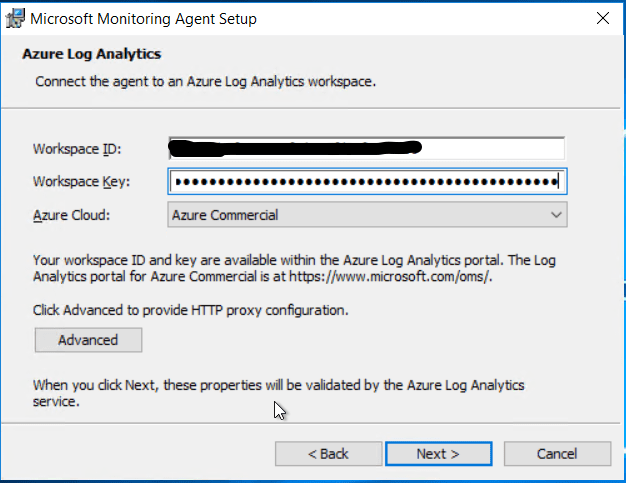Focus the masked Workspace Key field
The image size is (626, 483).
click(366, 182)
